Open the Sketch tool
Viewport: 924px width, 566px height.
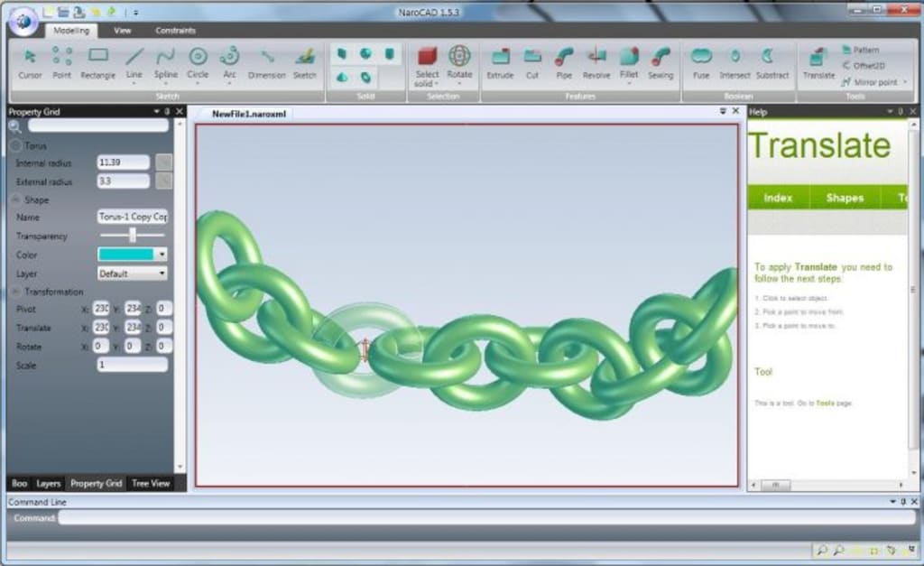coord(305,64)
